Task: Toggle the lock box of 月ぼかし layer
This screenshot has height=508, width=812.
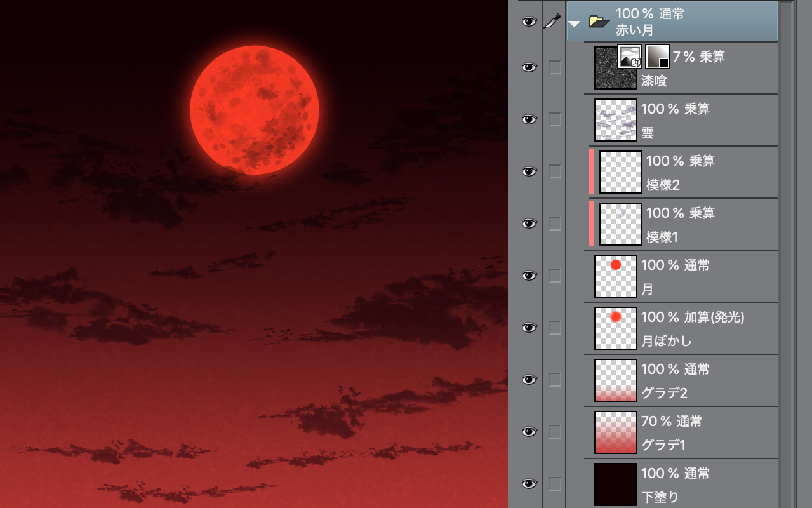Action: [555, 328]
